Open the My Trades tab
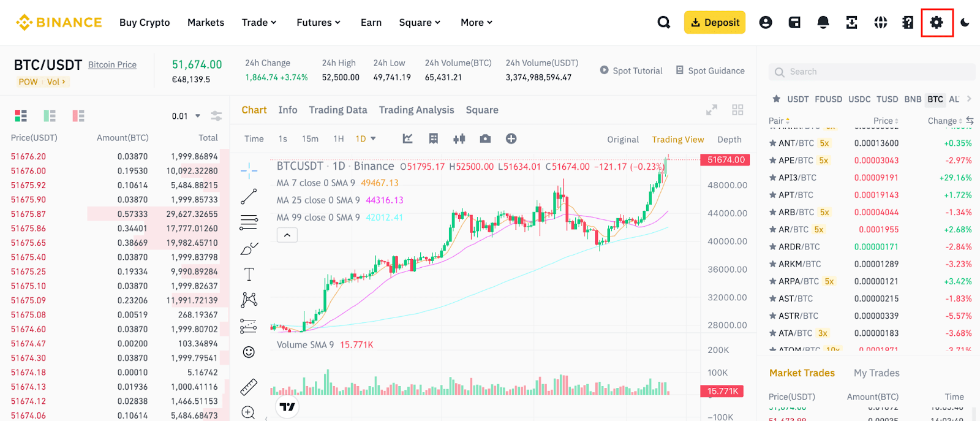 pyautogui.click(x=876, y=373)
